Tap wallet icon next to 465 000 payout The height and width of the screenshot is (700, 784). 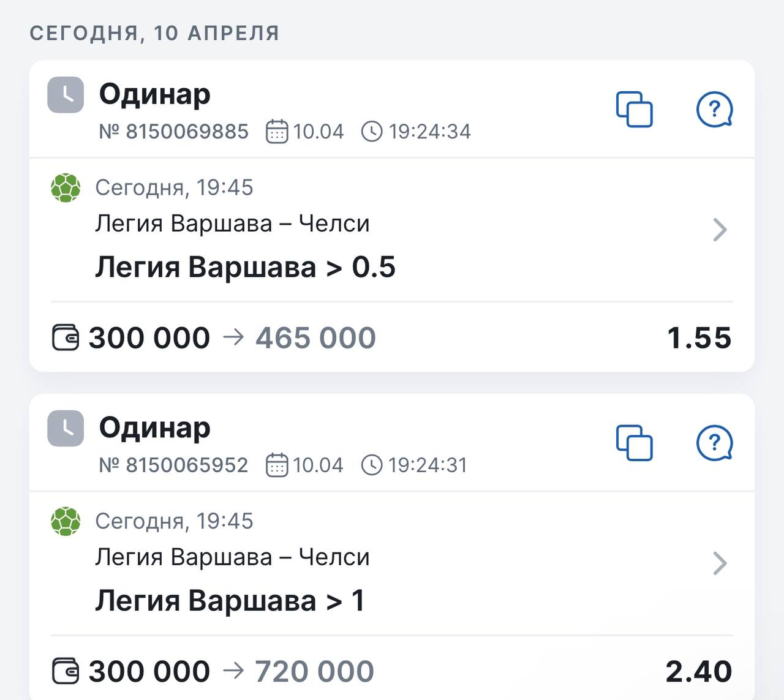pos(66,338)
